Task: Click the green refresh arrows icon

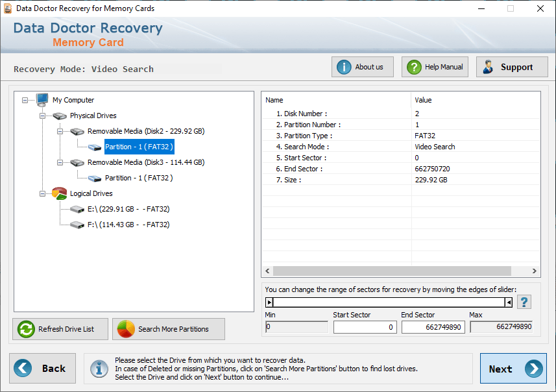Action: tap(26, 329)
